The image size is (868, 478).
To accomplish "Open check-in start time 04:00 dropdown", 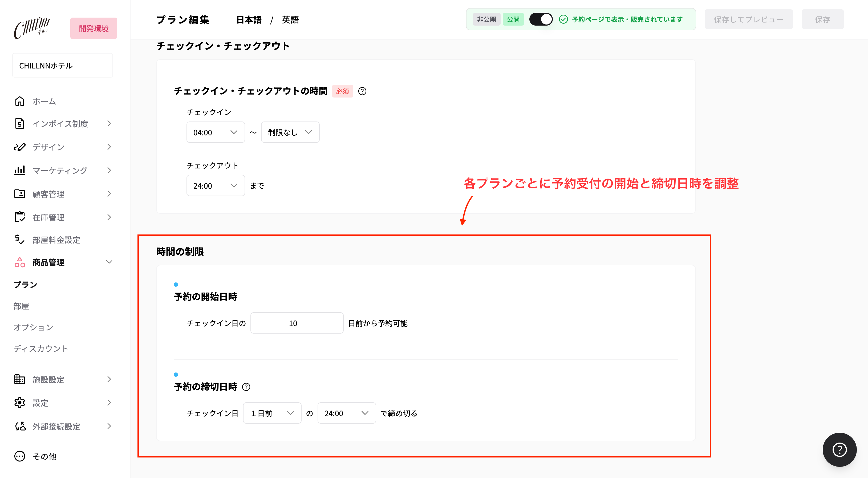I will (216, 132).
